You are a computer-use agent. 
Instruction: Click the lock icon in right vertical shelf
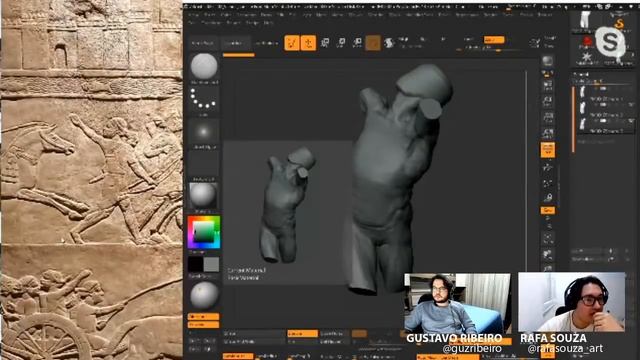[548, 198]
